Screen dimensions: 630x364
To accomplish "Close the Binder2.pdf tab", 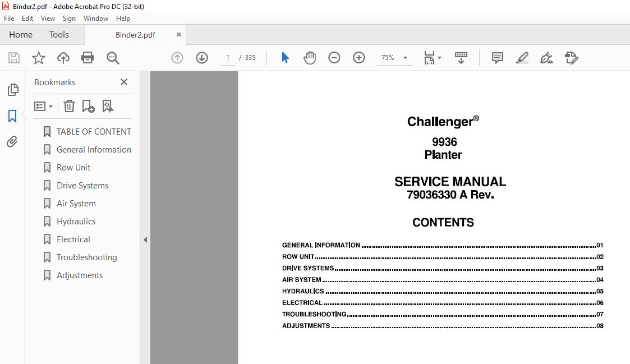I will (178, 35).
